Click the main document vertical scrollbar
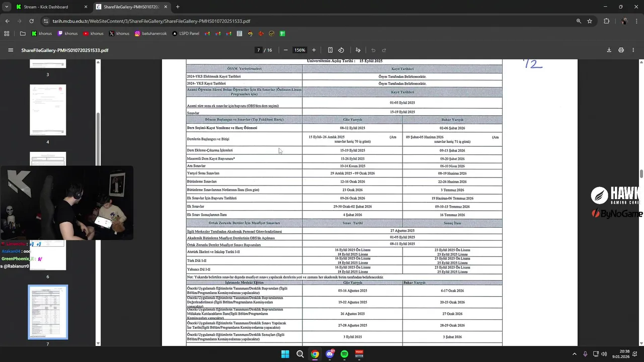Screen dimensions: 644x362 (x=641, y=173)
